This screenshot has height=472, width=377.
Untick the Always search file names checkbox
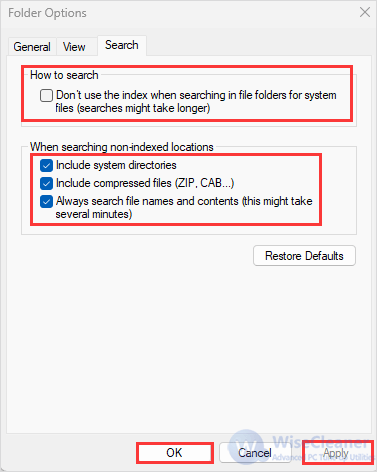[46, 201]
